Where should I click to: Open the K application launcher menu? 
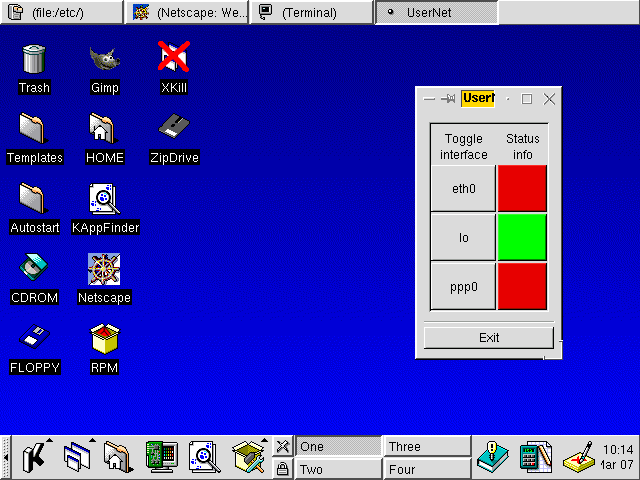[34, 457]
